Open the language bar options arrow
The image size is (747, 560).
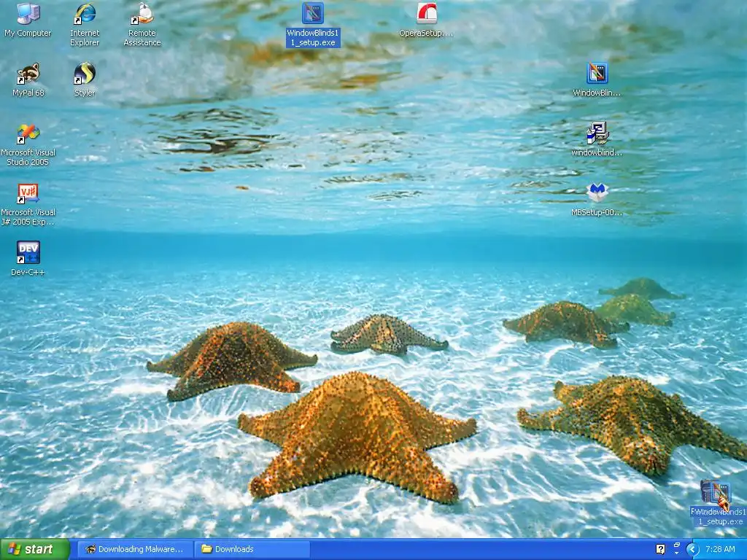click(677, 553)
